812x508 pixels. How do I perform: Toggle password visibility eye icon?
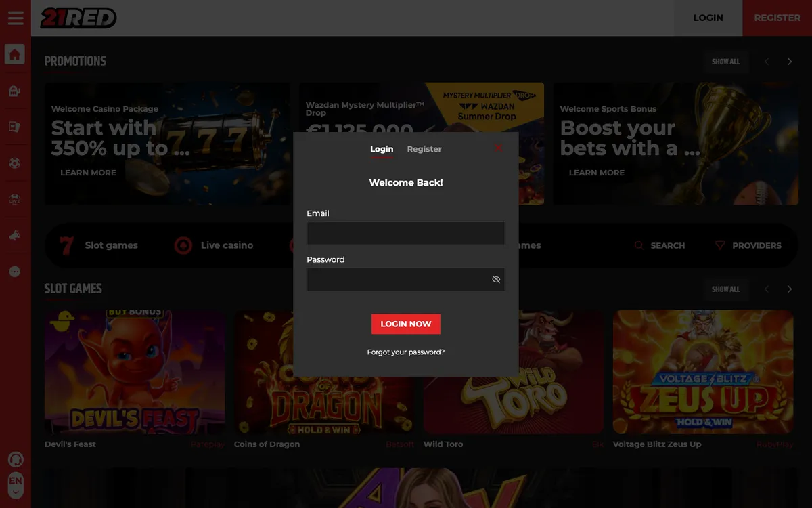coord(496,280)
